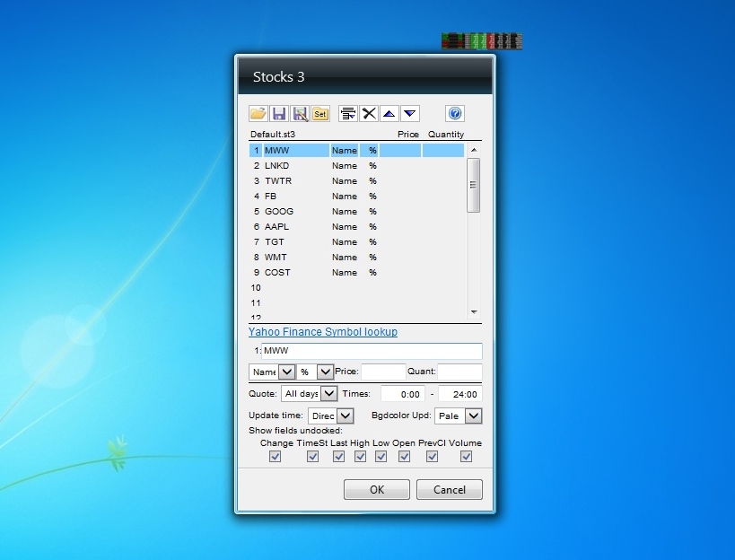The height and width of the screenshot is (560, 735).
Task: Select the AAPL stock row
Action: coord(356,227)
